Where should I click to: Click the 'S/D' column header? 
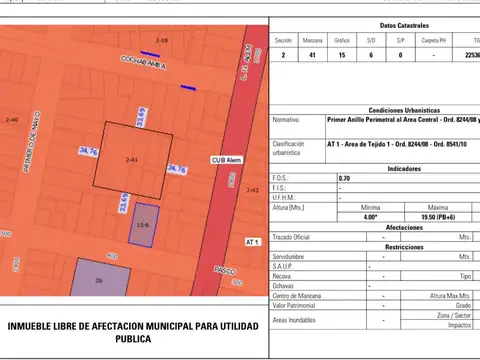(371, 40)
